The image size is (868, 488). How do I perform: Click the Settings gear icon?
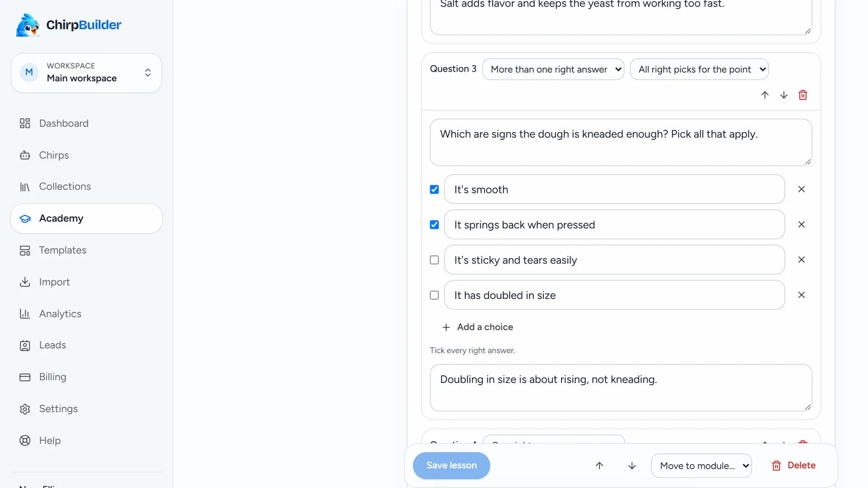(25, 409)
